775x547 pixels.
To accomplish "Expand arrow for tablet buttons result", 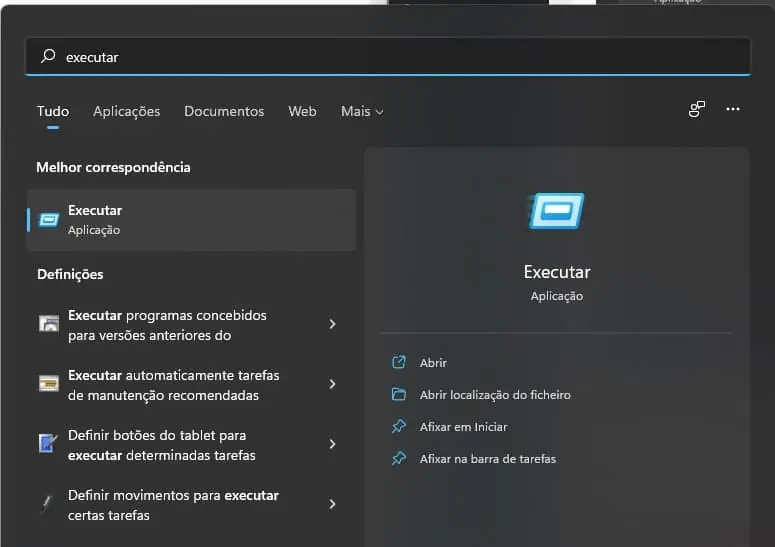I will 332,444.
